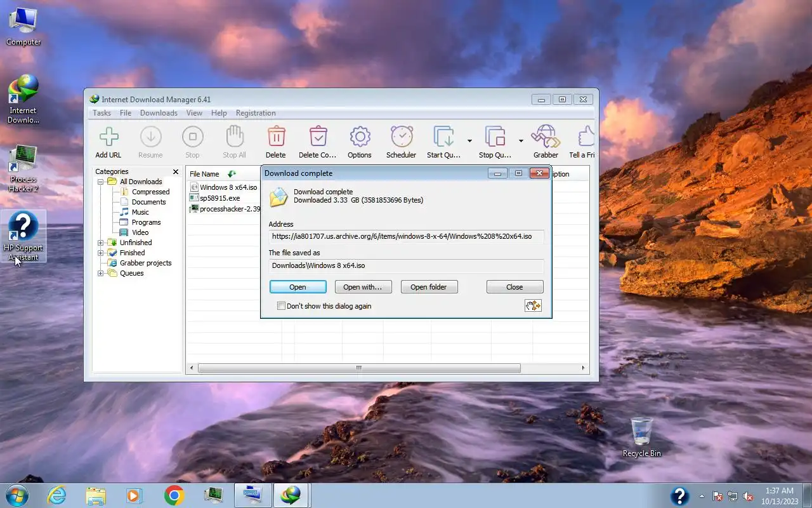Open Windows Explorer folder on taskbar
Image resolution: width=812 pixels, height=508 pixels.
pos(96,495)
